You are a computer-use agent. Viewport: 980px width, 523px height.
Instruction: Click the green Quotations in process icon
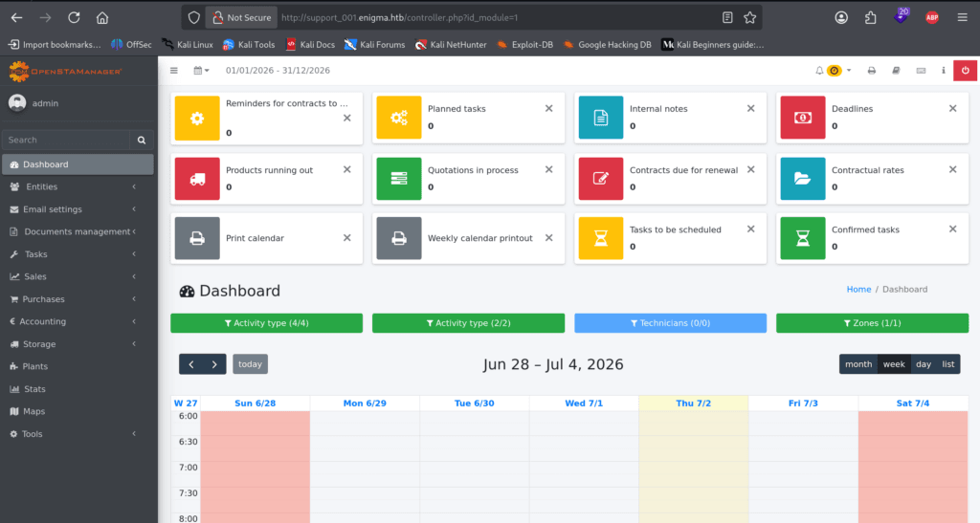[399, 179]
